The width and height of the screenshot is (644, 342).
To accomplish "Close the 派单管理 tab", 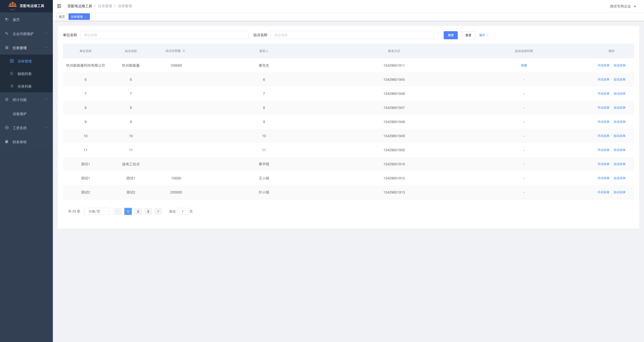I will 85,17.
